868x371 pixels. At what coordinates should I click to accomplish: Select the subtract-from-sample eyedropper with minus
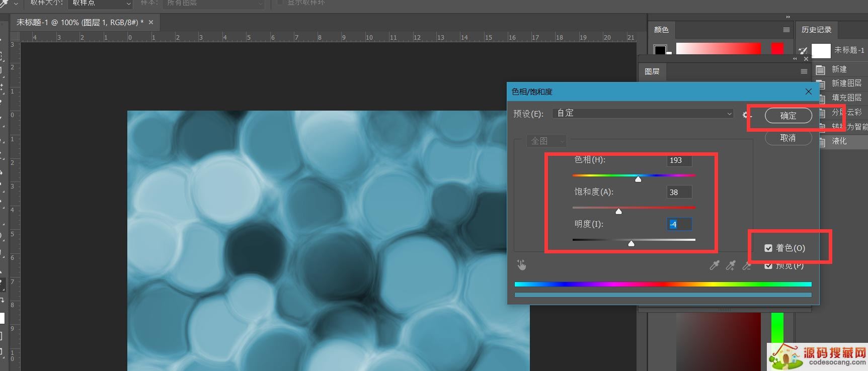pos(747,265)
